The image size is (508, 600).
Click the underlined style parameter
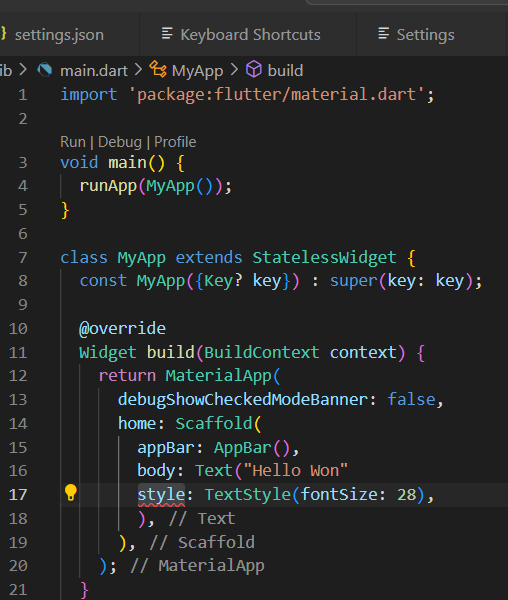[x=161, y=495]
